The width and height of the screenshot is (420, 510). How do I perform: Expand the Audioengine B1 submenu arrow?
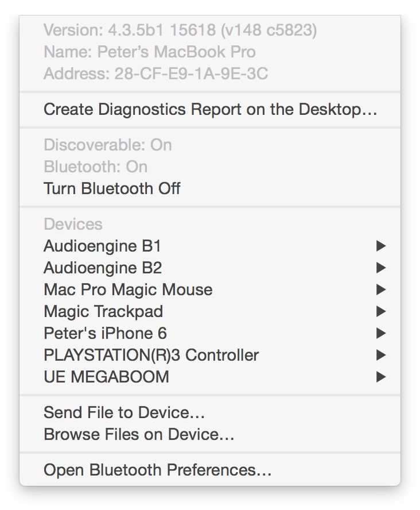(x=380, y=246)
